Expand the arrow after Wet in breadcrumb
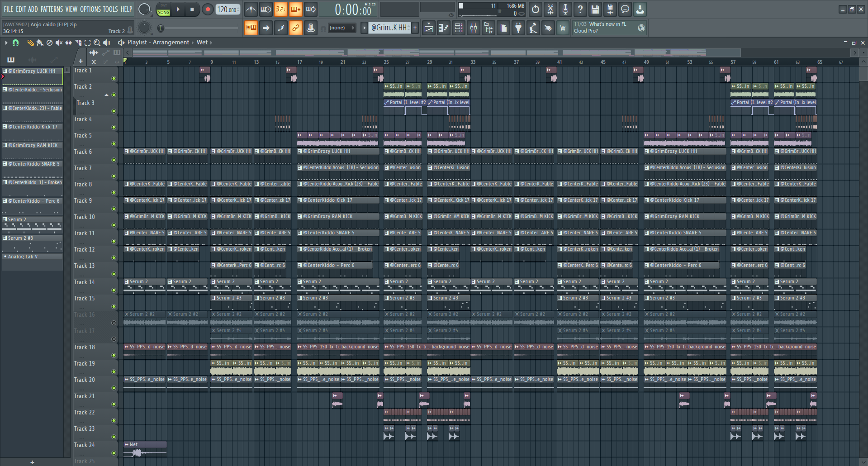 (x=211, y=43)
